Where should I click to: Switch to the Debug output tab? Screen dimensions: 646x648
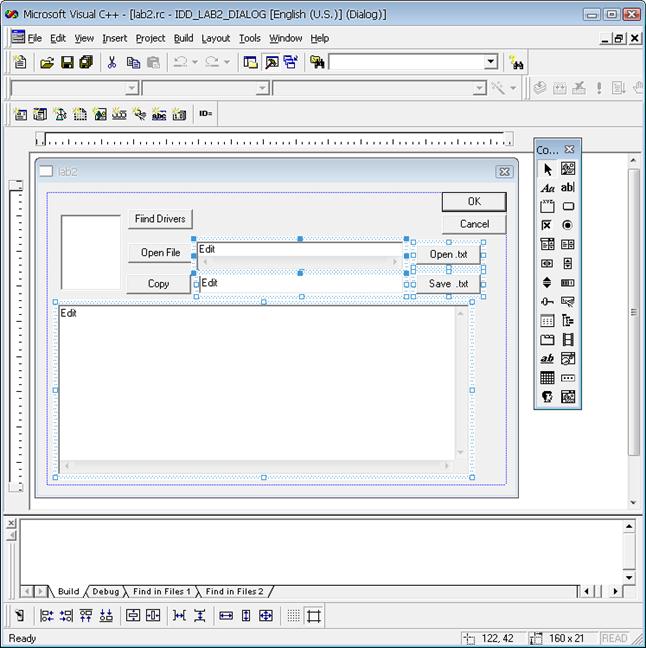click(x=105, y=591)
